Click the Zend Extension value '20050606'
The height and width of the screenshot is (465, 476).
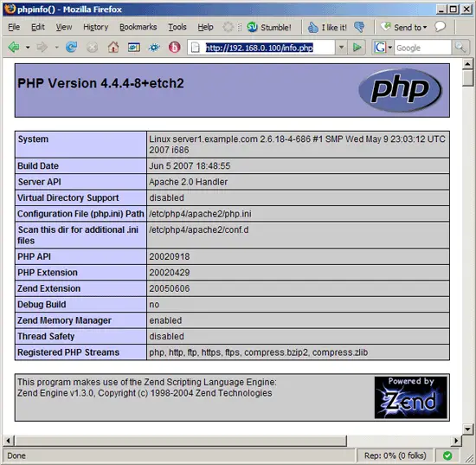170,288
